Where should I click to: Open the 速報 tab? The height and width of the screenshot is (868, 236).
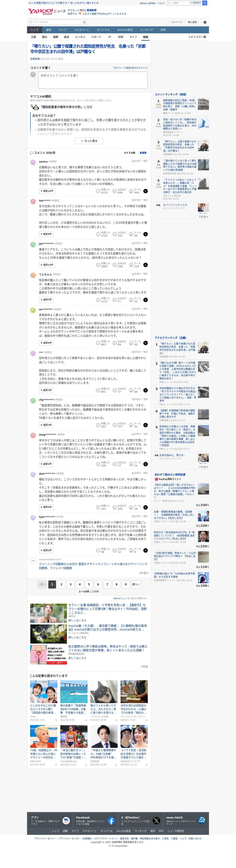pos(49,30)
